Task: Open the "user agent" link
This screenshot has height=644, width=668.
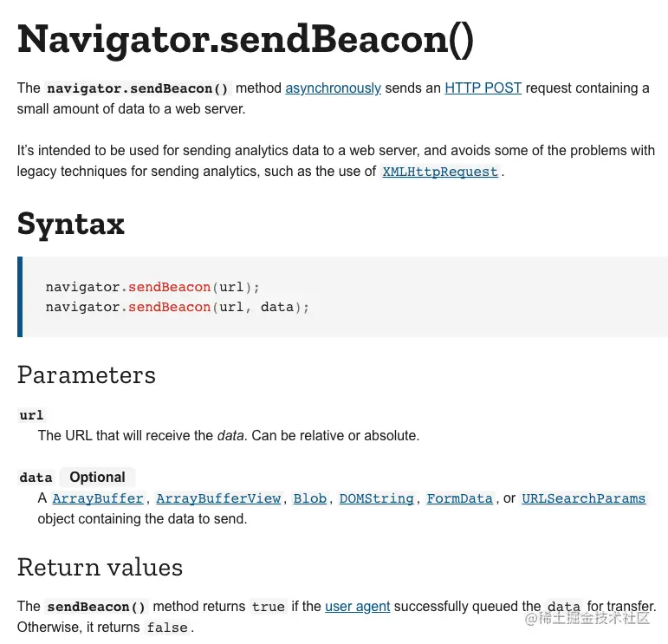Action: click(357, 606)
